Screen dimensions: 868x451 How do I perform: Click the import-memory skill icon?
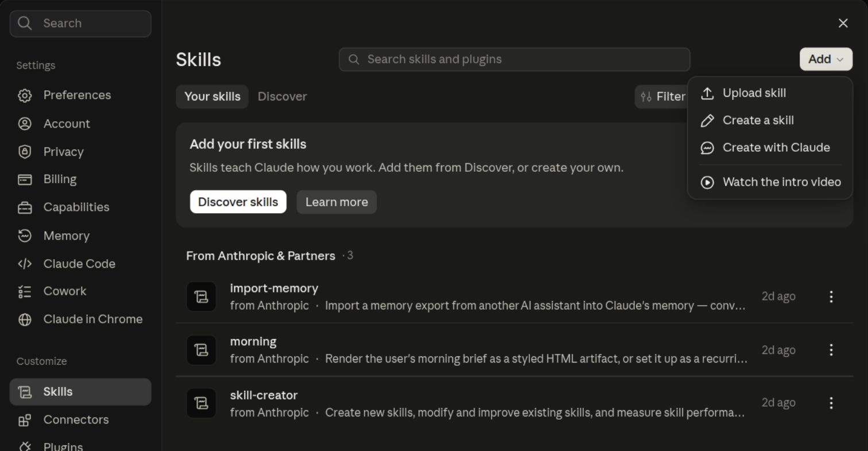point(201,296)
